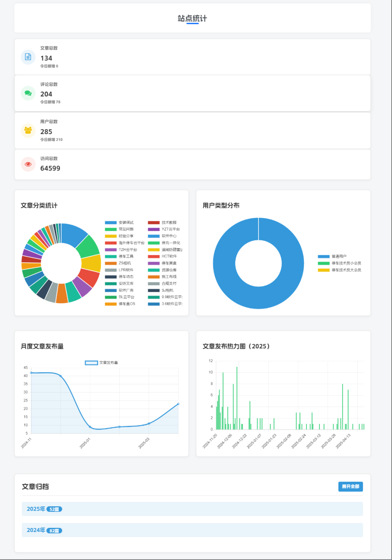Click the 82篇 badge beside 2024年

pos(54,531)
